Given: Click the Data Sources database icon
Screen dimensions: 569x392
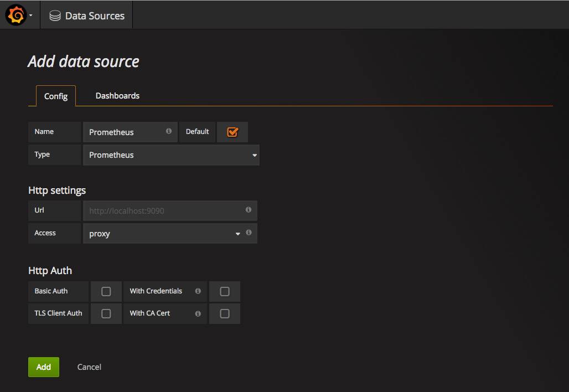Looking at the screenshot, I should (x=55, y=16).
